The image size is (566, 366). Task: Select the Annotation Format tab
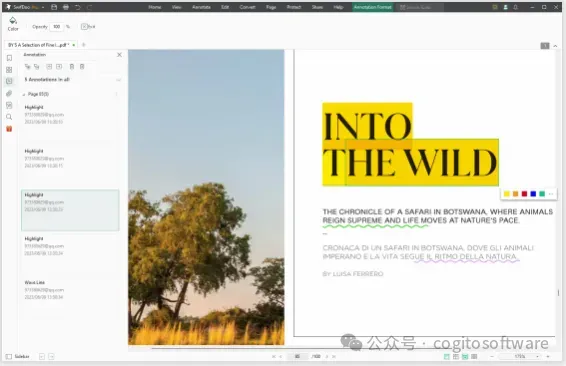click(373, 7)
